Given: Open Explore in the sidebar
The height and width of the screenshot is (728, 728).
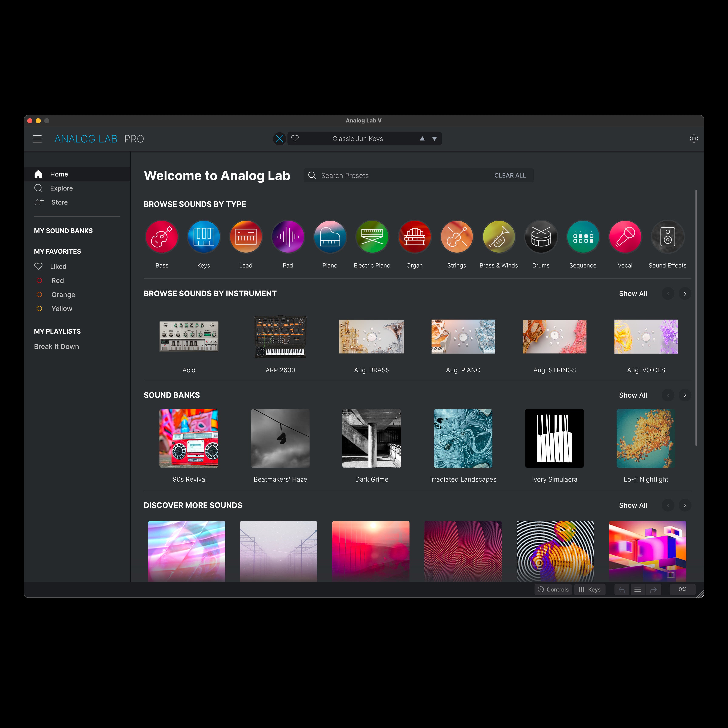Looking at the screenshot, I should pos(77,188).
